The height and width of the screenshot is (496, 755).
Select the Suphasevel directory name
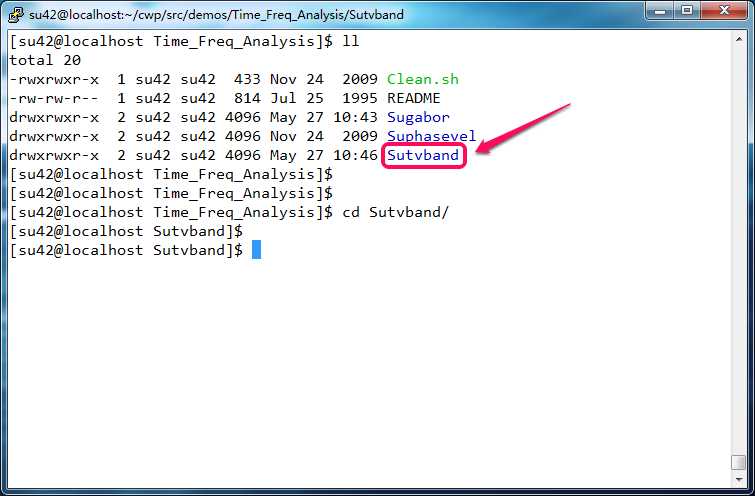tap(431, 136)
